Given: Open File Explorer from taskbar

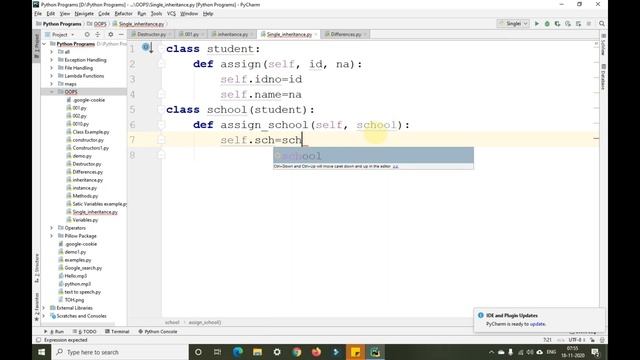Looking at the screenshot, I should tap(257, 352).
